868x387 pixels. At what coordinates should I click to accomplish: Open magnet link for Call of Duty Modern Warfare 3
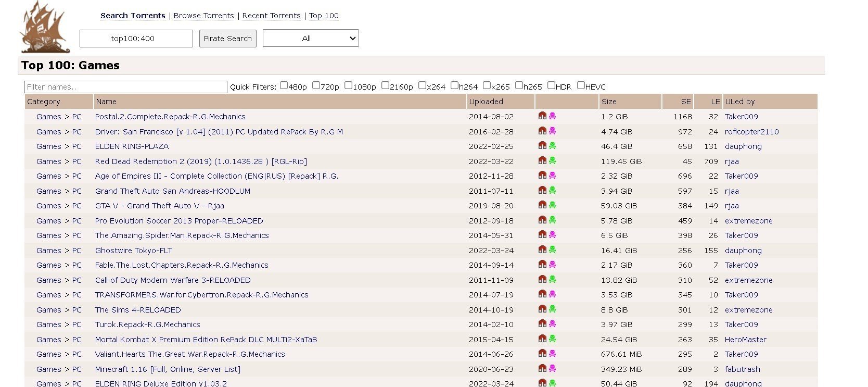click(x=542, y=279)
